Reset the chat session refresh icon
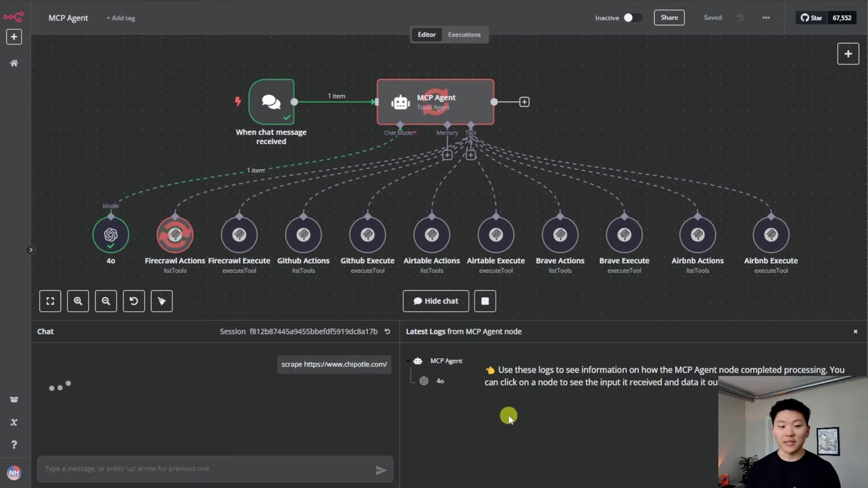The width and height of the screenshot is (868, 488). pos(387,331)
